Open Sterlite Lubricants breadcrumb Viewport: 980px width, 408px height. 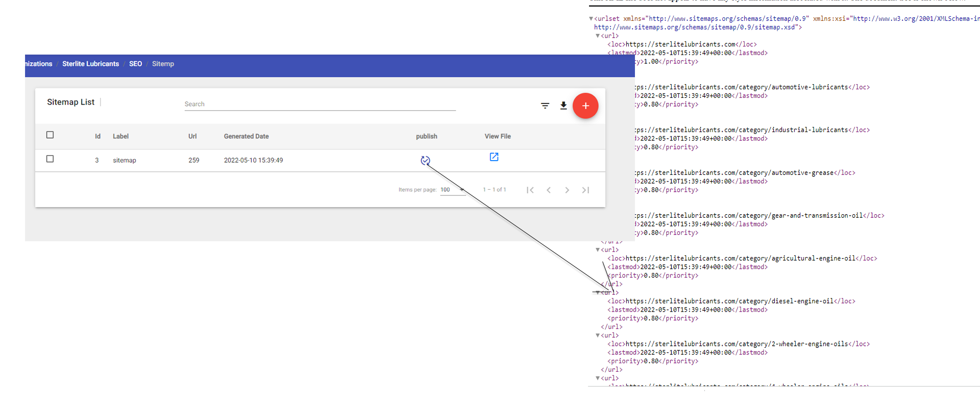pyautogui.click(x=90, y=64)
